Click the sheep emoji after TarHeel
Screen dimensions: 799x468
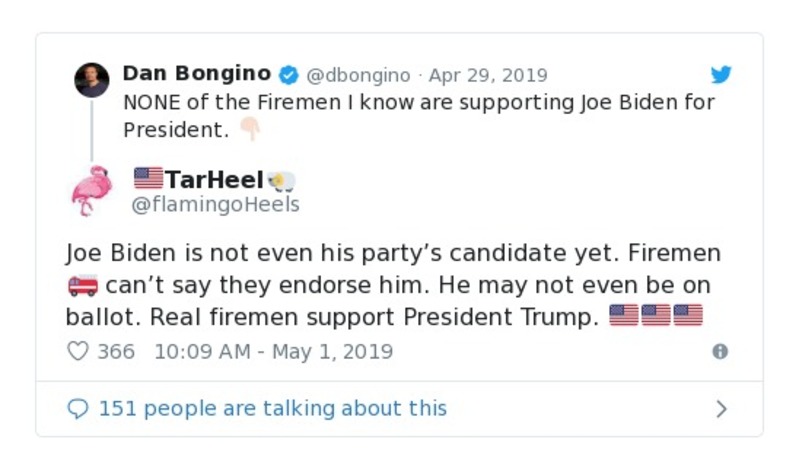tap(283, 181)
